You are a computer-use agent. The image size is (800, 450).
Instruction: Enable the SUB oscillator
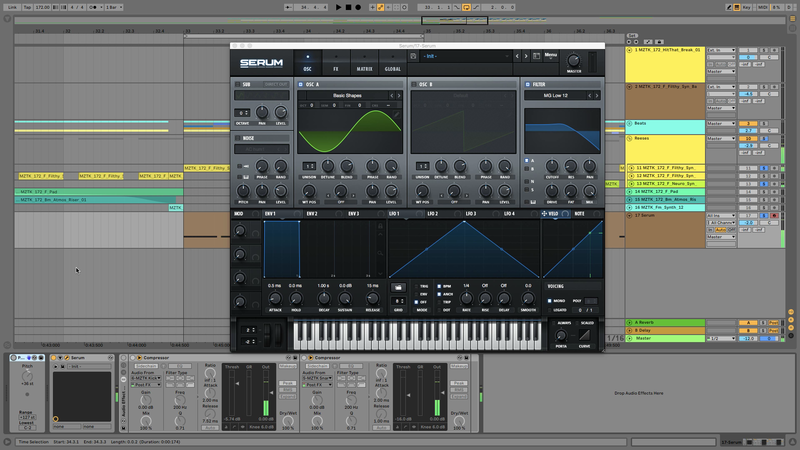click(237, 84)
